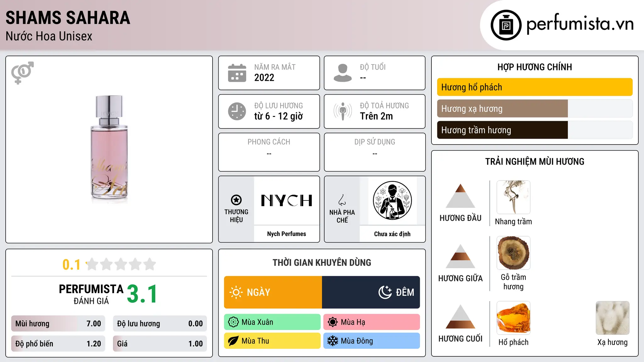Click the Mùi hương 7.00 score row
The image size is (644, 362).
coord(58,324)
